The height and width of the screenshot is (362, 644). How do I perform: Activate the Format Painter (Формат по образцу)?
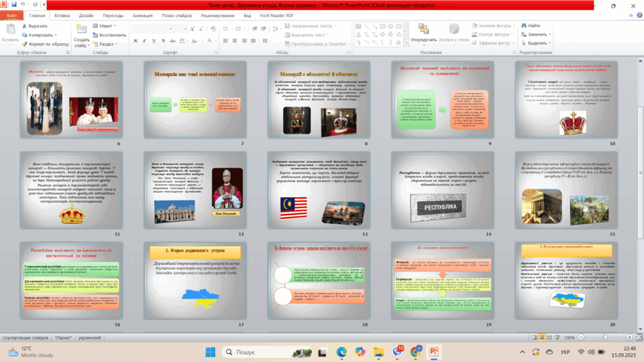pyautogui.click(x=45, y=44)
